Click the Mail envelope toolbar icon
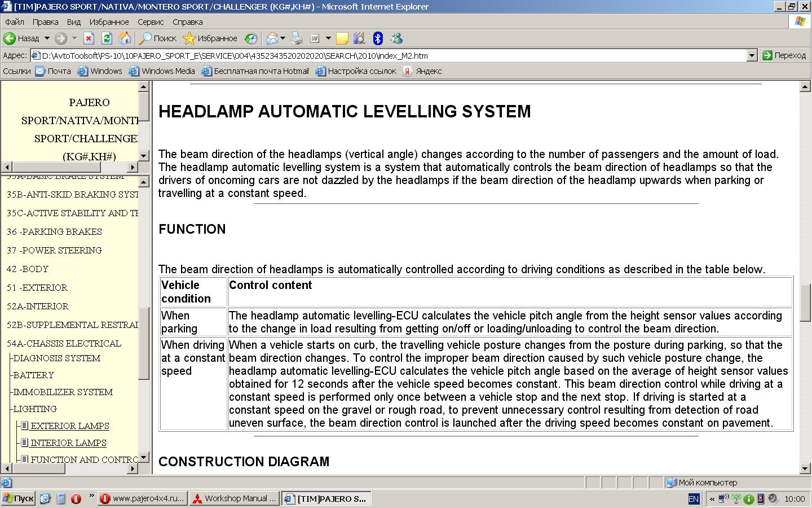Viewport: 812px width, 508px height. coord(272,38)
